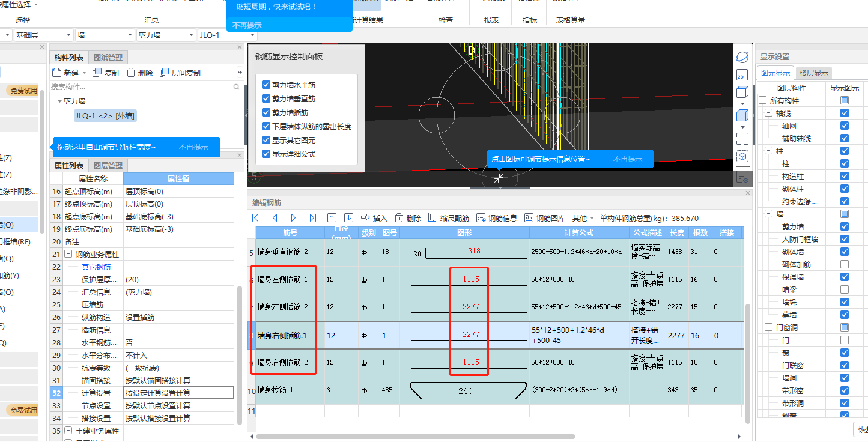Open 新建 dropdown arrow
Viewport: 868px width, 442px height.
click(x=83, y=73)
